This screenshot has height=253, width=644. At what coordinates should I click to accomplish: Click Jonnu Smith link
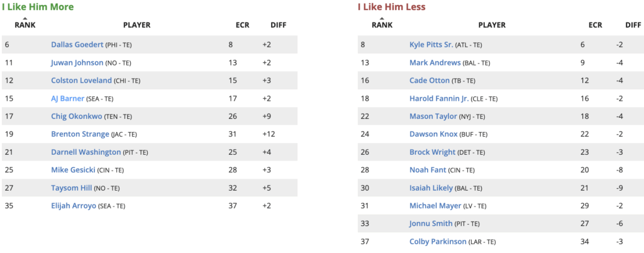point(430,224)
